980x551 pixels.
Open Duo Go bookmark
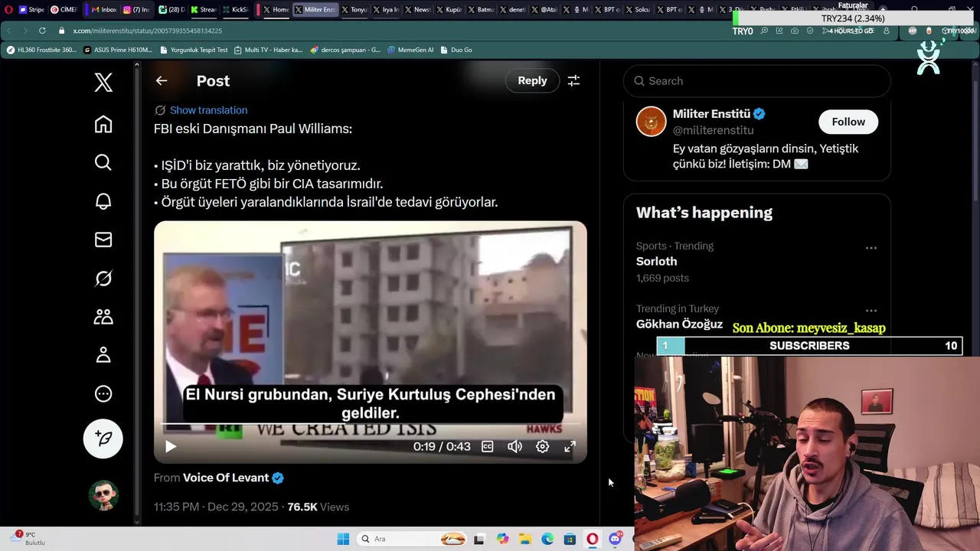(456, 50)
